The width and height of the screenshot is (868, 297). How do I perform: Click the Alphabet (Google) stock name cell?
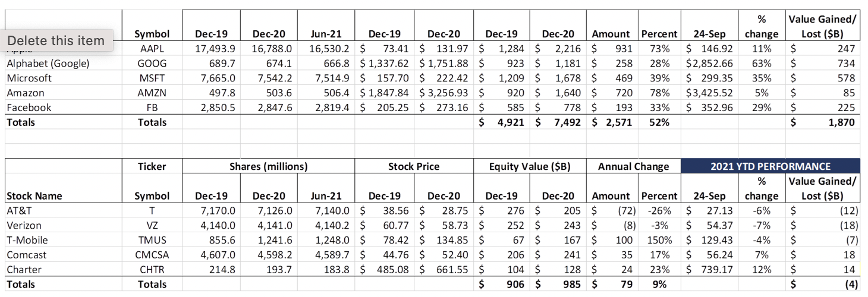pyautogui.click(x=48, y=64)
